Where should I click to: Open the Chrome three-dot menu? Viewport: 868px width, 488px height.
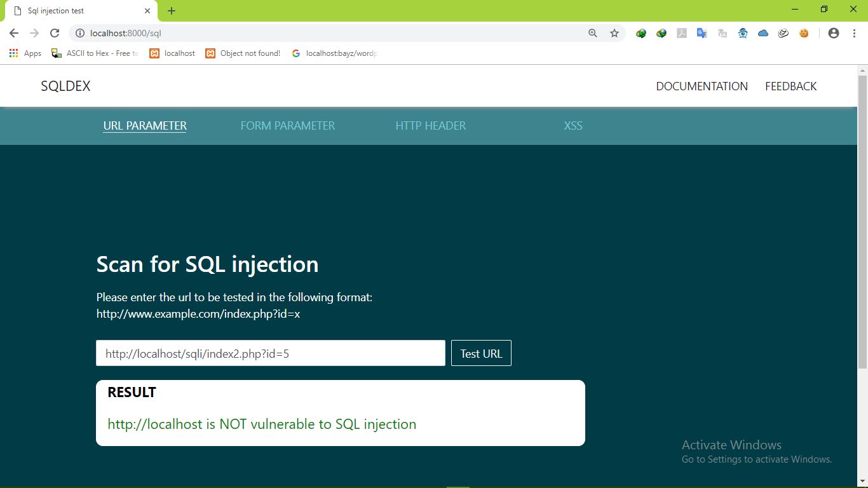click(853, 33)
